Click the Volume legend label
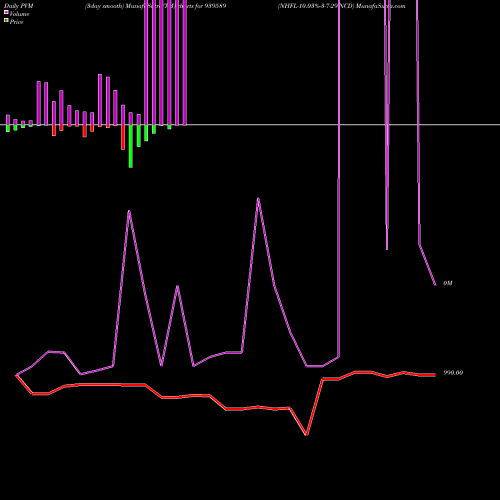The height and width of the screenshot is (500, 500). (x=19, y=14)
